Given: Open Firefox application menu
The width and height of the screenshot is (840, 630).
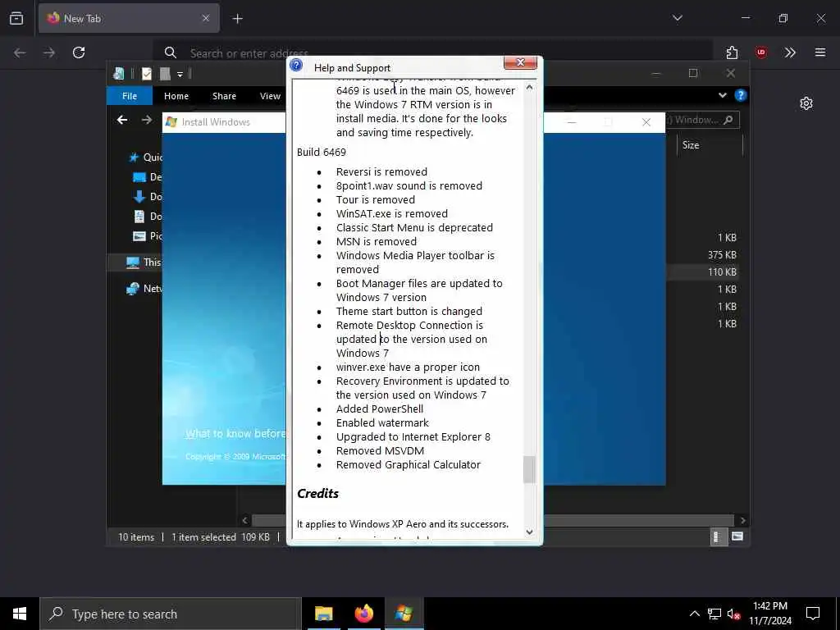Looking at the screenshot, I should pos(819,52).
